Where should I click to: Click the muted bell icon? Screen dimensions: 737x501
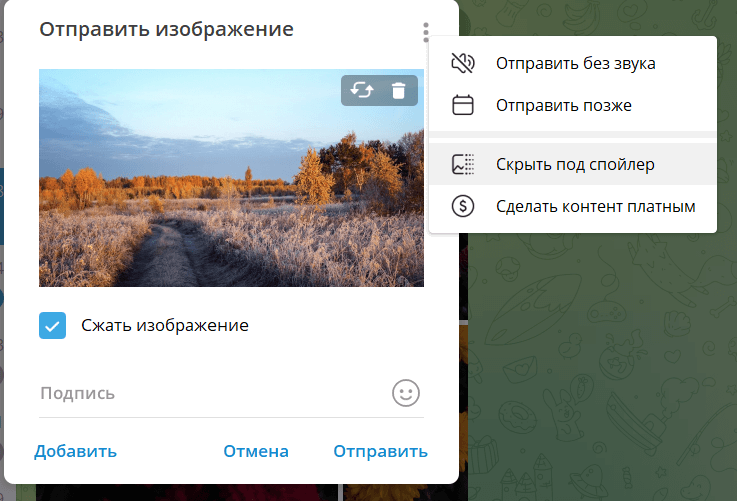[x=463, y=63]
